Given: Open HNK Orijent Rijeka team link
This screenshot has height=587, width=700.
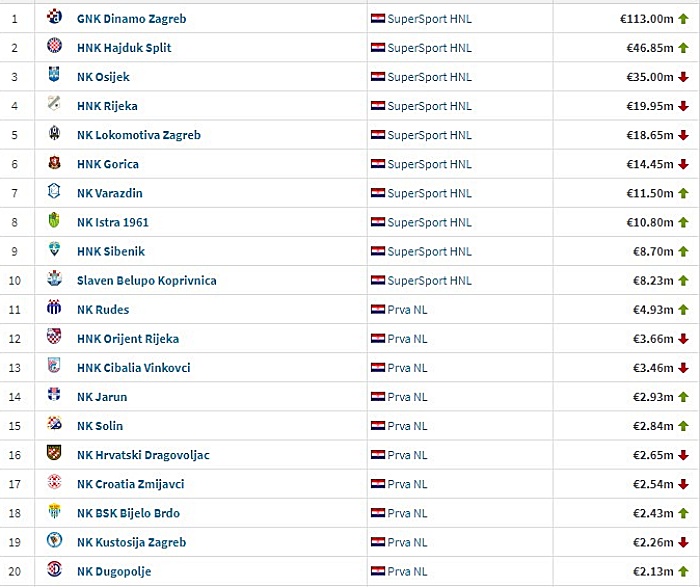Looking at the screenshot, I should tap(128, 339).
